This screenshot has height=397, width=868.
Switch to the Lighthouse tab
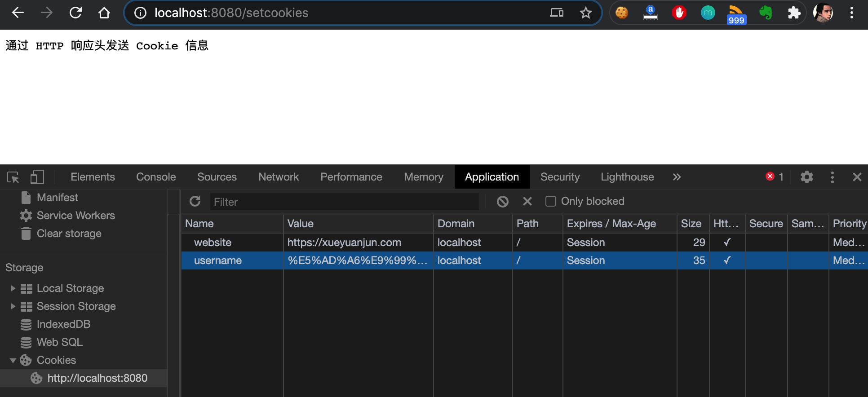(627, 177)
